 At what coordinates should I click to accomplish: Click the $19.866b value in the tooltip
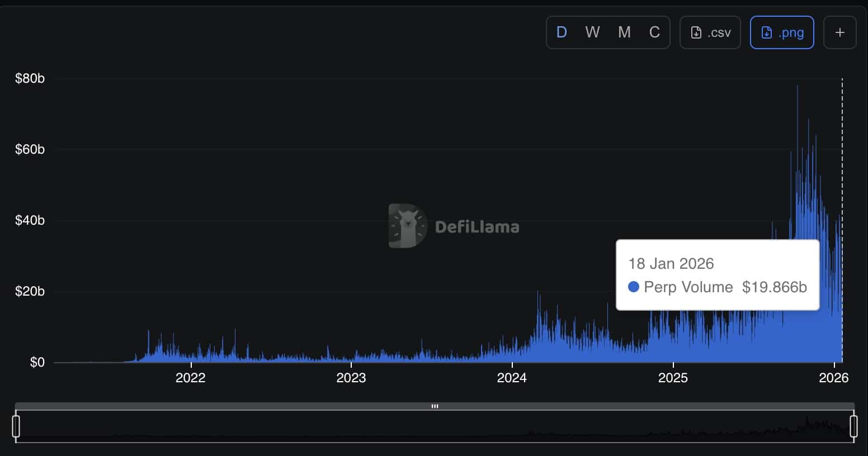click(774, 287)
